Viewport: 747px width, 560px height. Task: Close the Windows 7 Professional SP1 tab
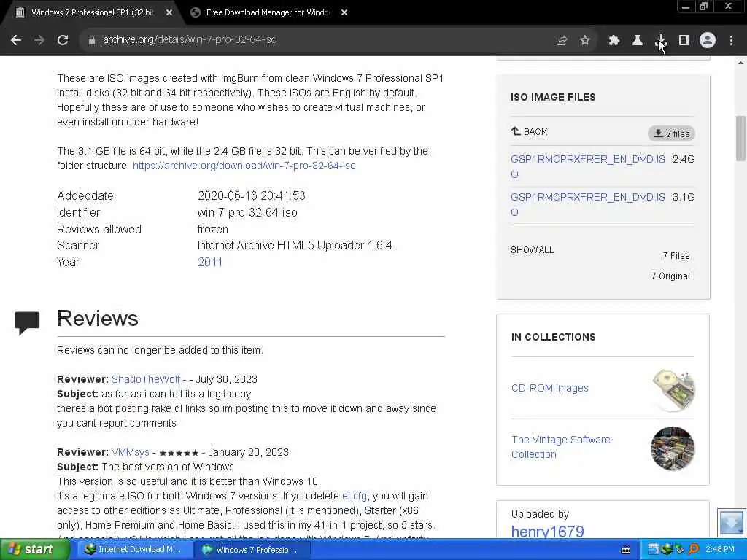(x=169, y=12)
